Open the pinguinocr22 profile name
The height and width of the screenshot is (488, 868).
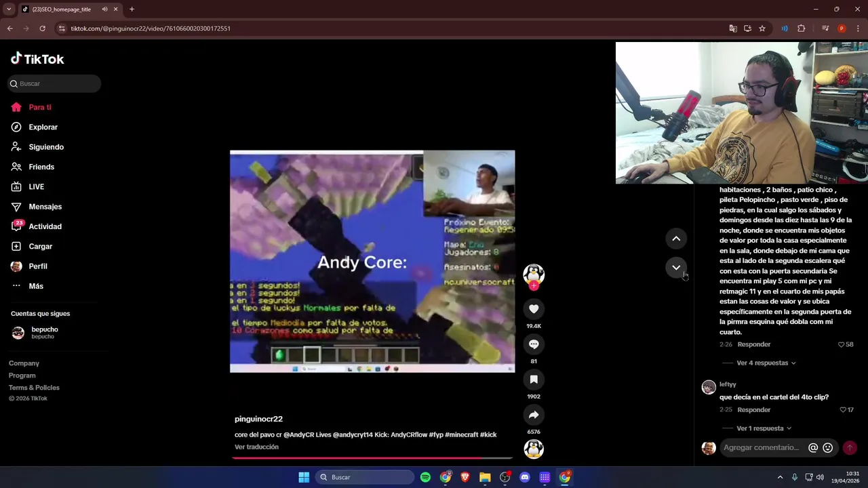pos(258,419)
